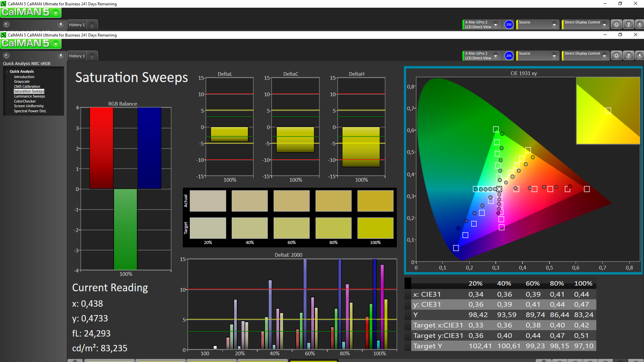
Task: Click 'cd/m²: 83,235' current reading
Action: (100, 348)
